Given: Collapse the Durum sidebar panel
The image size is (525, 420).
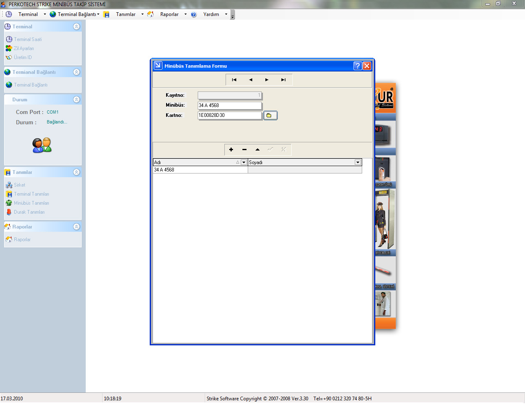Looking at the screenshot, I should coord(76,100).
